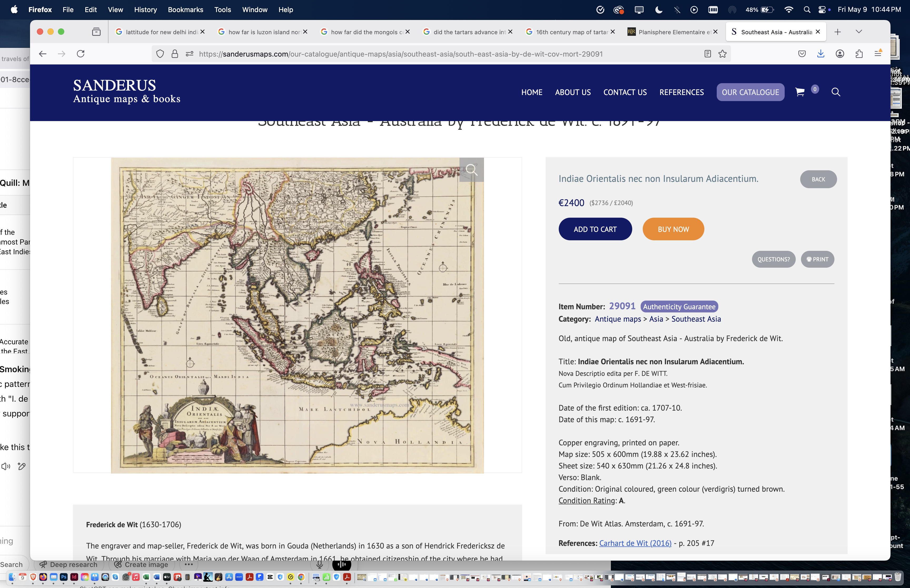Open Wi-Fi status menu
The image size is (910, 588).
click(x=789, y=9)
